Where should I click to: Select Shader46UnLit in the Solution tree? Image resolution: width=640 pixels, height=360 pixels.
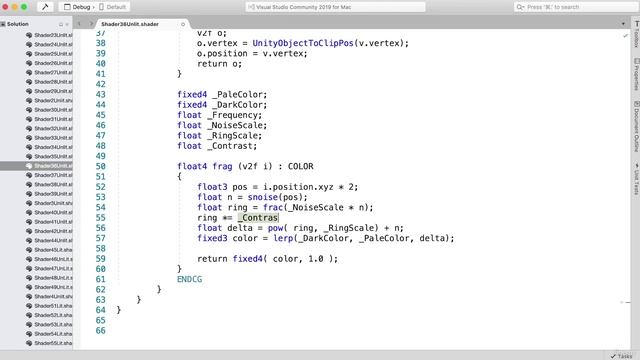pos(53,259)
